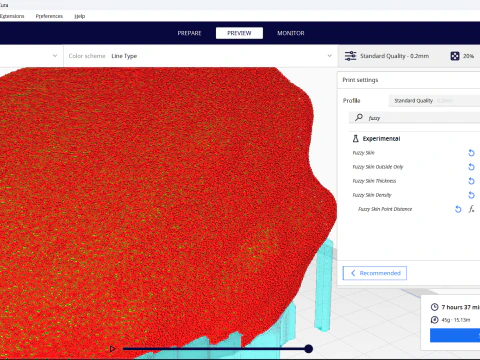Reset the Fuzzy Skin Thickness setting

pos(471,181)
